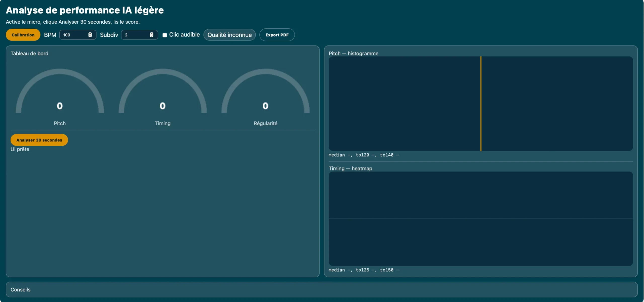Click the Export PDF button
This screenshot has height=302, width=644.
tap(277, 35)
